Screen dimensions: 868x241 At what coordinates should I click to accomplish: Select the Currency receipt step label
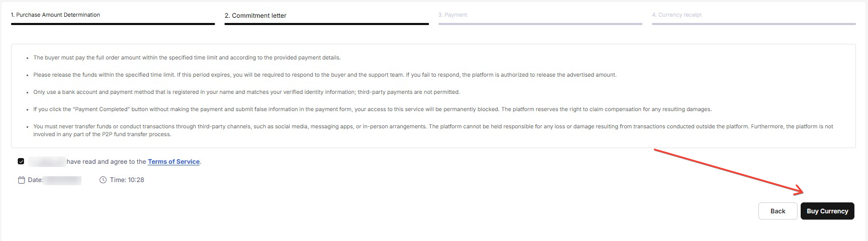(676, 15)
